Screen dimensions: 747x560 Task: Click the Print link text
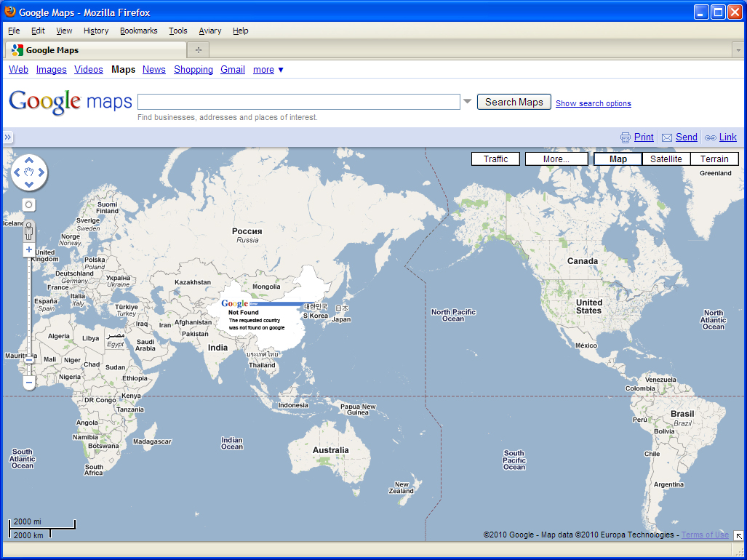point(644,137)
